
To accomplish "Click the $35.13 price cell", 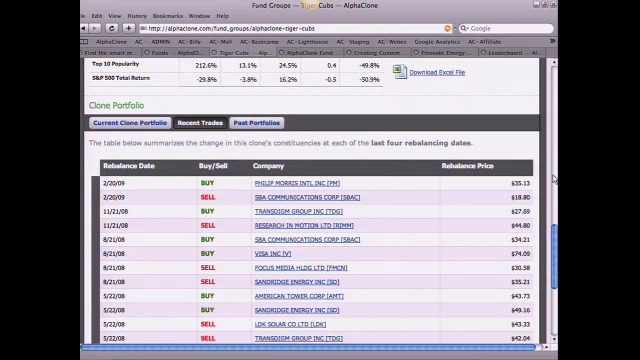I will click(520, 184).
